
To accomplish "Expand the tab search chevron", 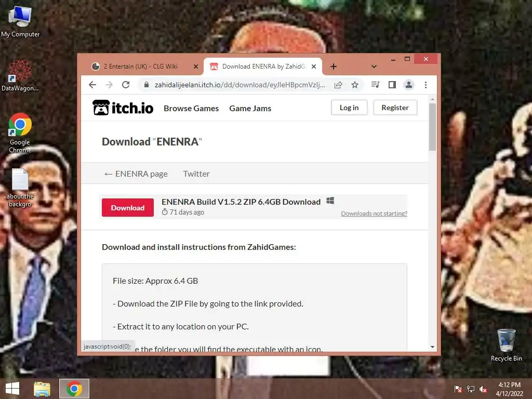I will [x=374, y=66].
